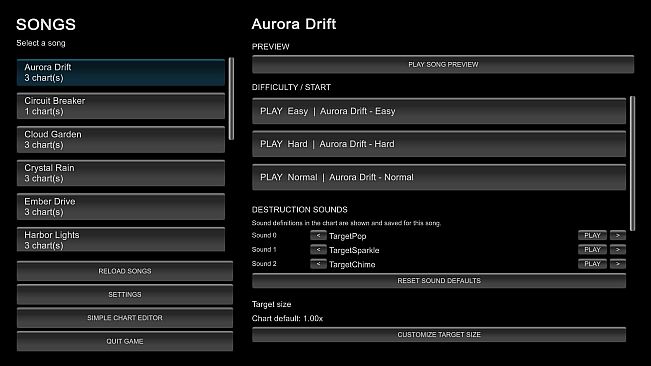This screenshot has width=651, height=366.
Task: Click the 'Select a song' text
Action: (41, 43)
